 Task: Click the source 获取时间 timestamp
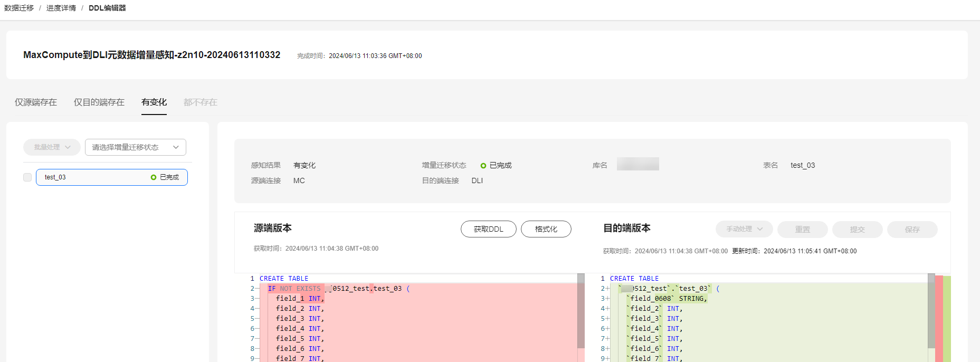pyautogui.click(x=332, y=249)
